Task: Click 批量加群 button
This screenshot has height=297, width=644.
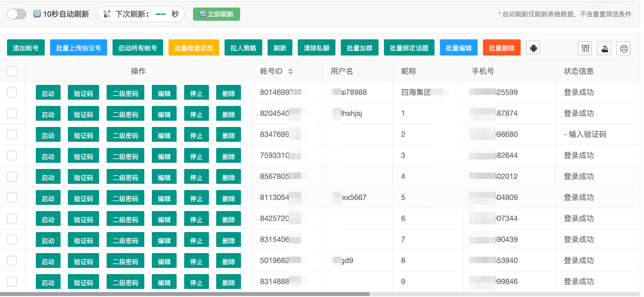Action: (360, 48)
